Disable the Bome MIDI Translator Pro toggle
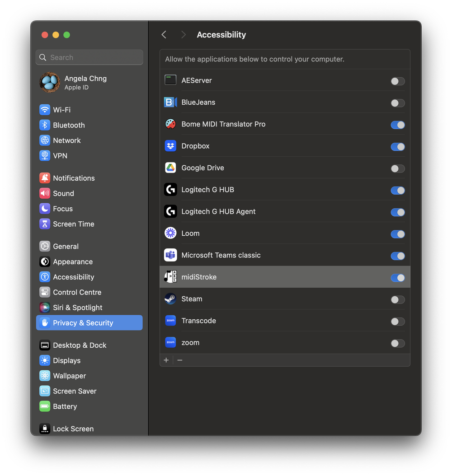This screenshot has width=452, height=476. [x=398, y=125]
